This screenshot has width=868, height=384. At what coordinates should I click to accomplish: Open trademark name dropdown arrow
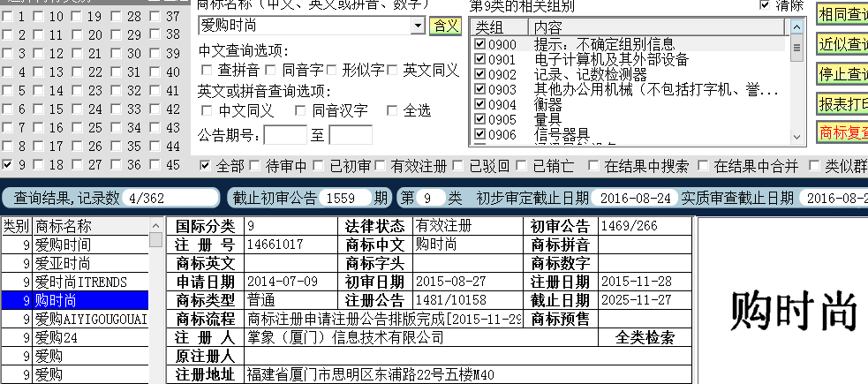(418, 26)
